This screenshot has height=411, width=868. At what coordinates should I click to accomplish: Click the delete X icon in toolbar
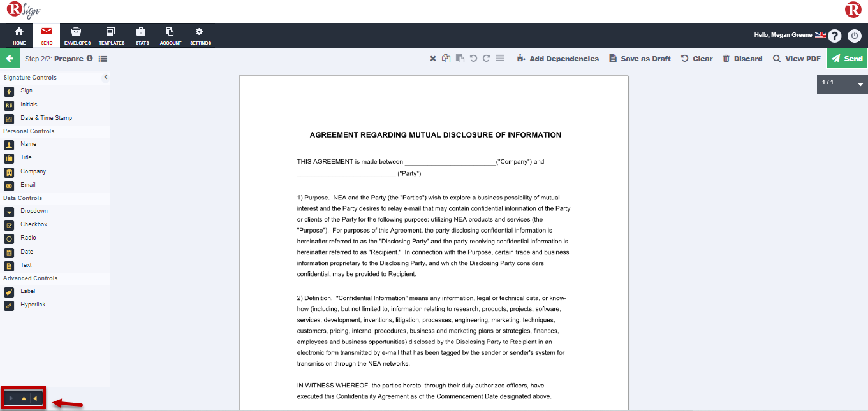433,59
